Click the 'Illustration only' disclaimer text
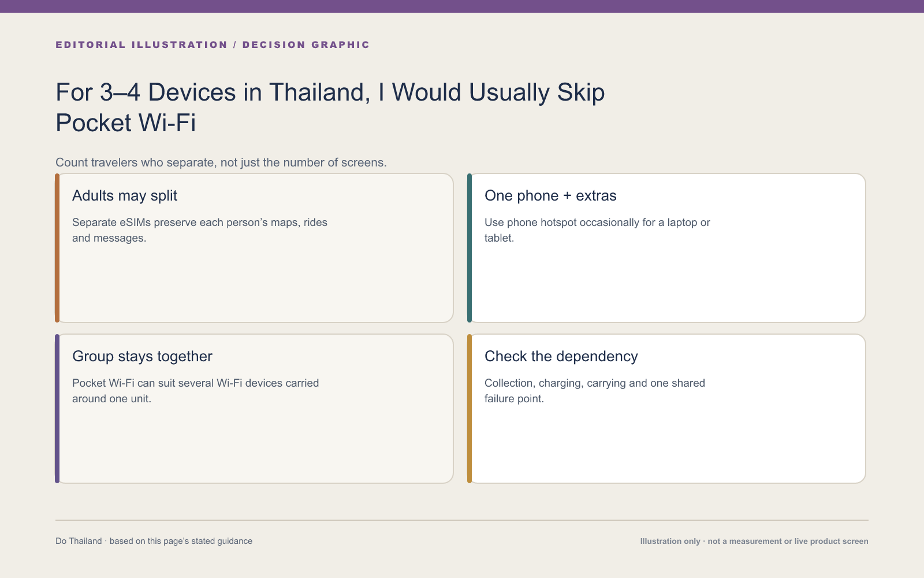The width and height of the screenshot is (924, 578). pos(754,541)
